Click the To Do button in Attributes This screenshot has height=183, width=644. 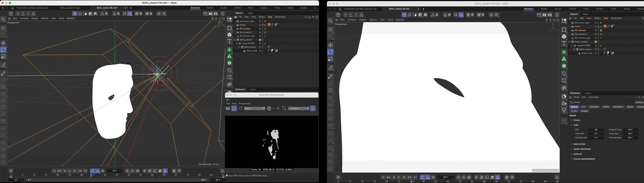[x=574, y=111]
